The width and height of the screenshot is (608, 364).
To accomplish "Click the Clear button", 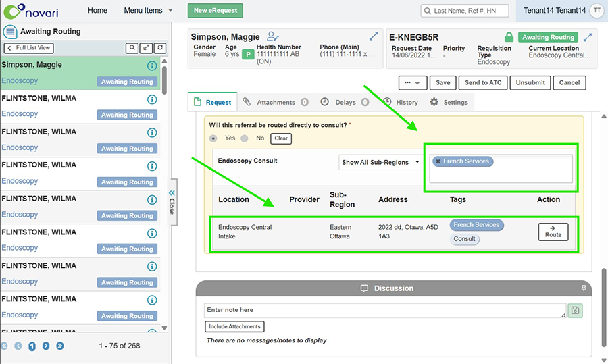I will pyautogui.click(x=281, y=138).
